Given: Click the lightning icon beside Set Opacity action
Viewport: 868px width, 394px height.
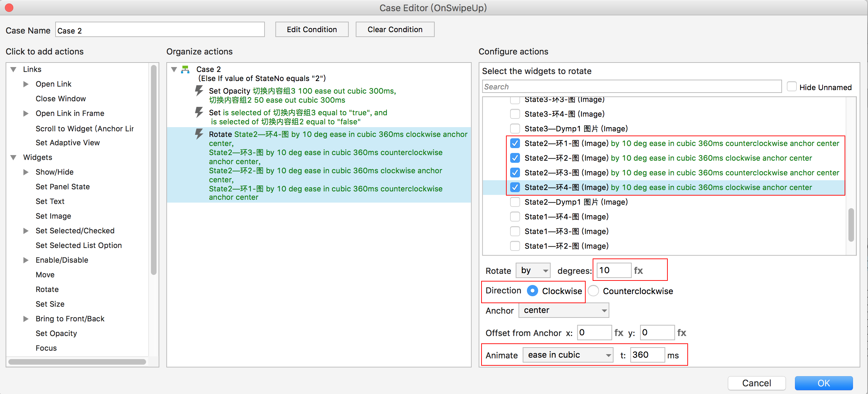Looking at the screenshot, I should pyautogui.click(x=199, y=91).
